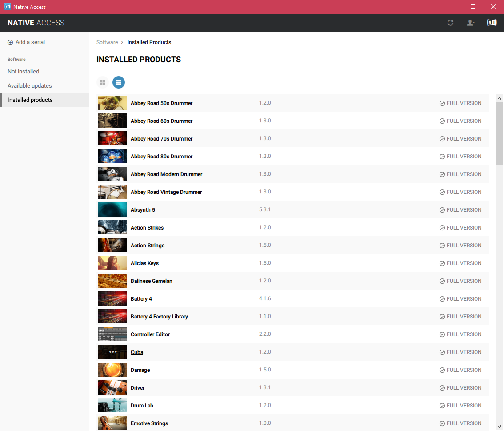504x431 pixels.
Task: Click the Action Strings thumbnail
Action: [x=112, y=246]
